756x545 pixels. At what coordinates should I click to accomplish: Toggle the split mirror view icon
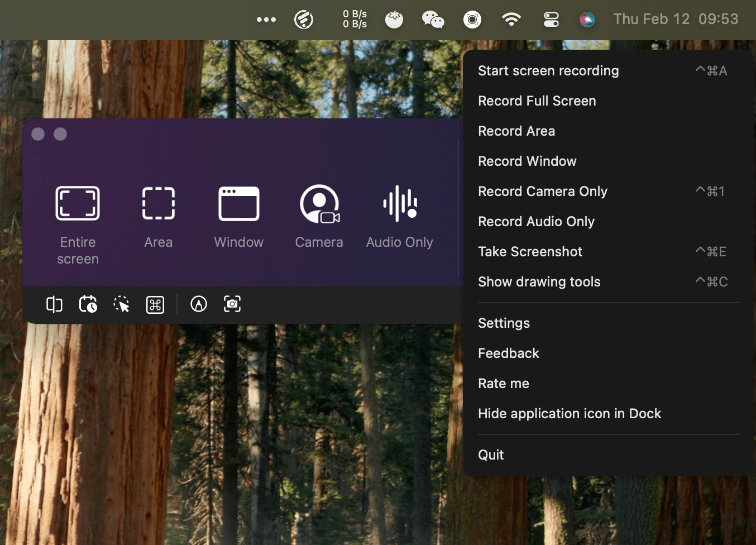[x=54, y=304]
